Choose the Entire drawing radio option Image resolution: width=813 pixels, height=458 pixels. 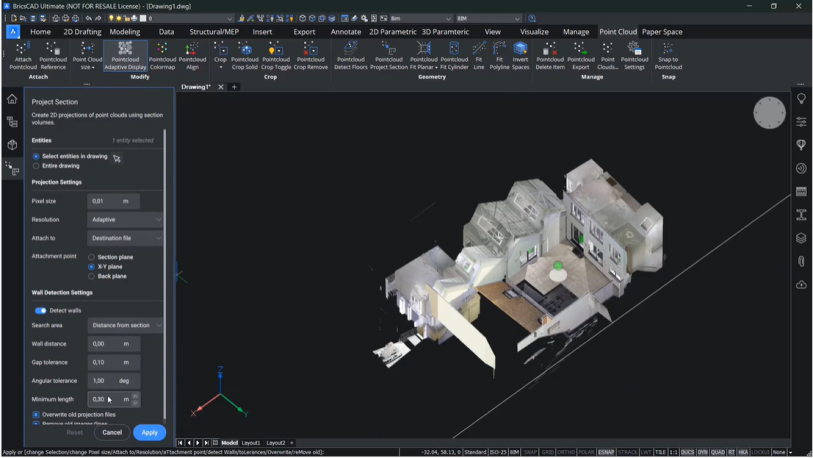click(x=37, y=166)
